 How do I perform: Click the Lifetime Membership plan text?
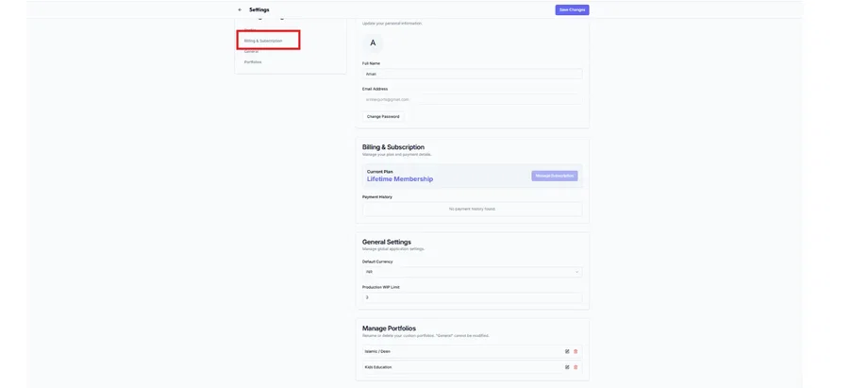tap(400, 179)
